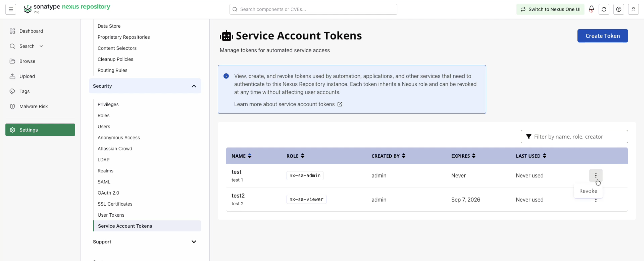The image size is (644, 261).
Task: Click the Create Token button
Action: pos(602,36)
